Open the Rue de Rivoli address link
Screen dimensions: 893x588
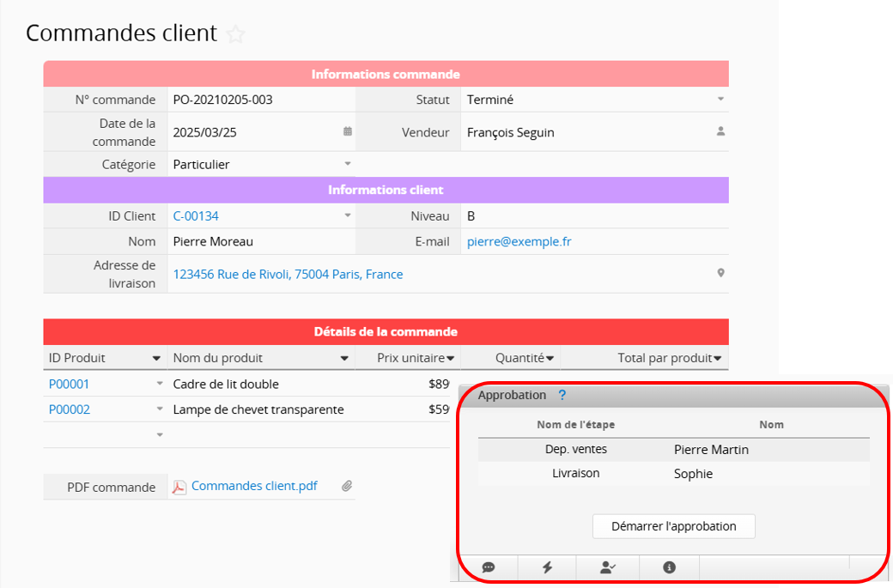[288, 275]
